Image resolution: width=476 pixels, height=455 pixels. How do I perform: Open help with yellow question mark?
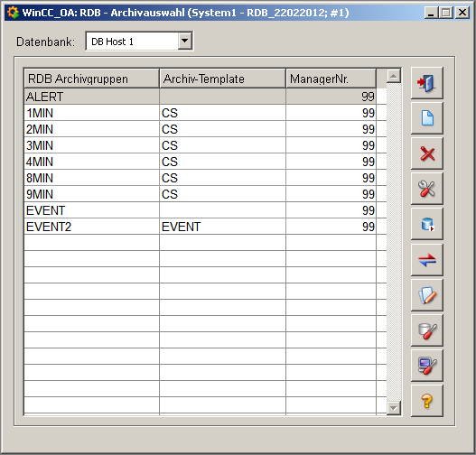coord(427,401)
